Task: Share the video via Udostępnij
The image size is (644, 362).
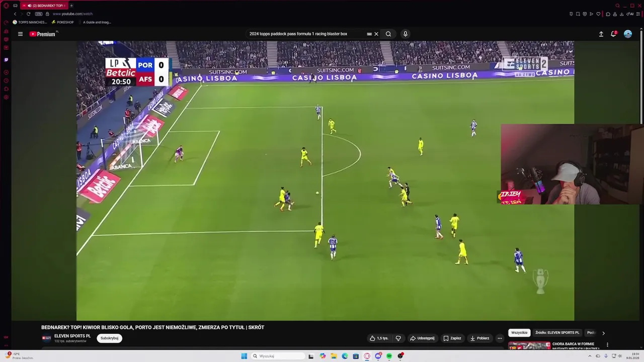Action: 422,338
